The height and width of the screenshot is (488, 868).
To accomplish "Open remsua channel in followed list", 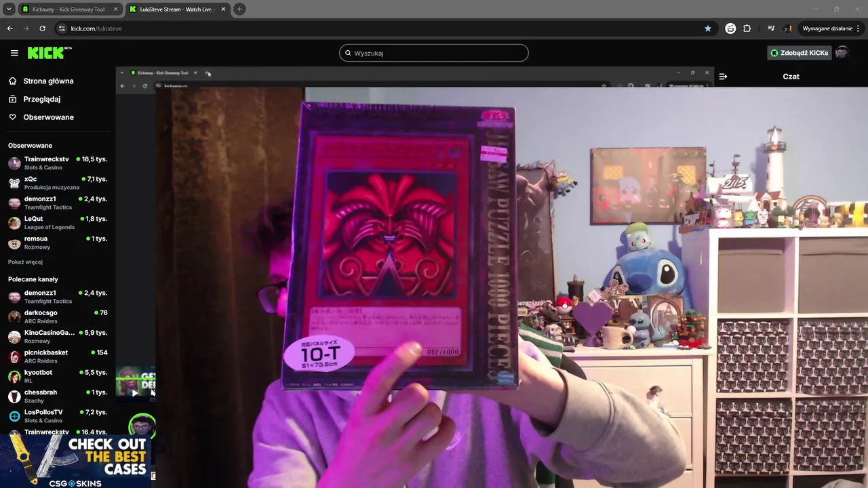I will coord(58,243).
